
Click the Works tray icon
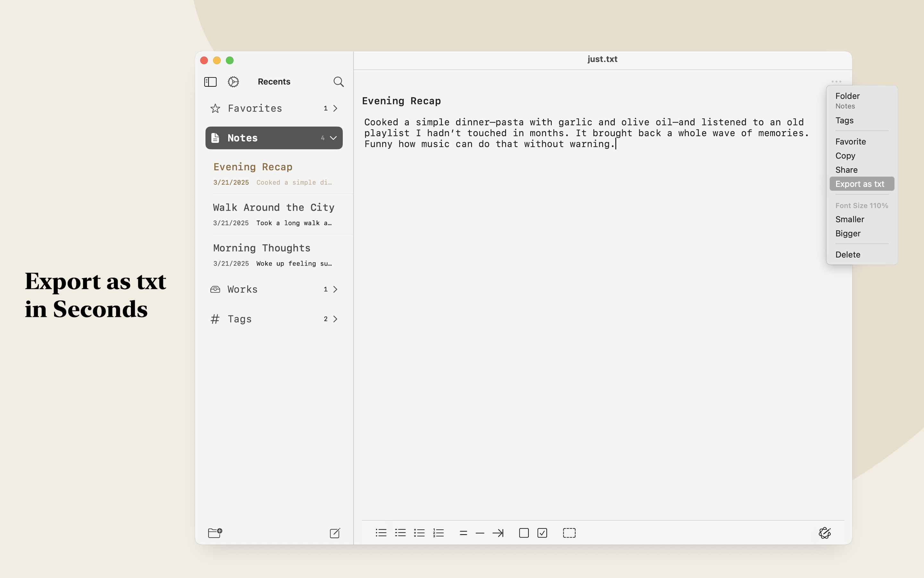[x=215, y=289]
